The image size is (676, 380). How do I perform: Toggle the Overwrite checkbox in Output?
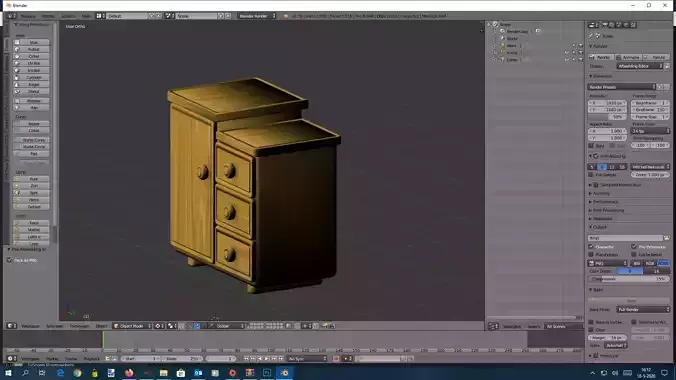pos(592,247)
